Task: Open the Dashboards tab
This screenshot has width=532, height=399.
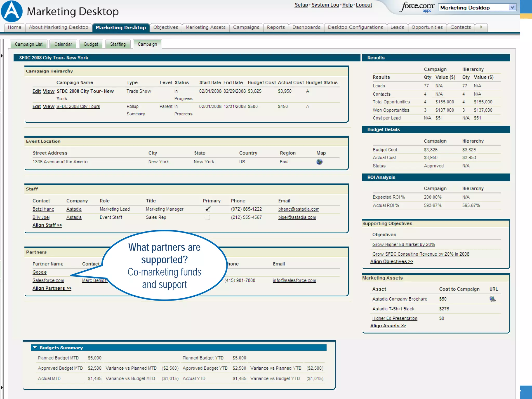Action: point(306,27)
